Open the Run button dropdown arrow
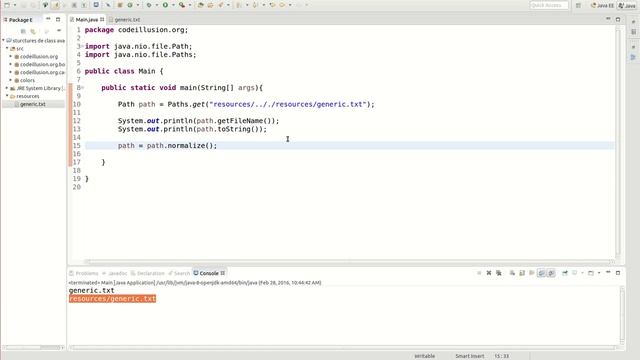 point(173,5)
